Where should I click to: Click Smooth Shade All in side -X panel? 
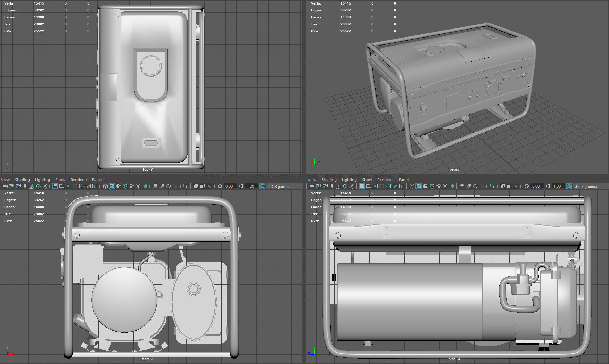[x=419, y=186]
